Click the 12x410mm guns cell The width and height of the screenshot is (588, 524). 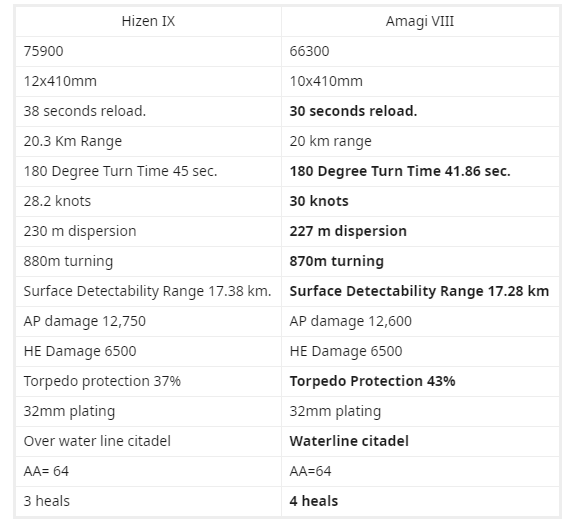[148, 81]
